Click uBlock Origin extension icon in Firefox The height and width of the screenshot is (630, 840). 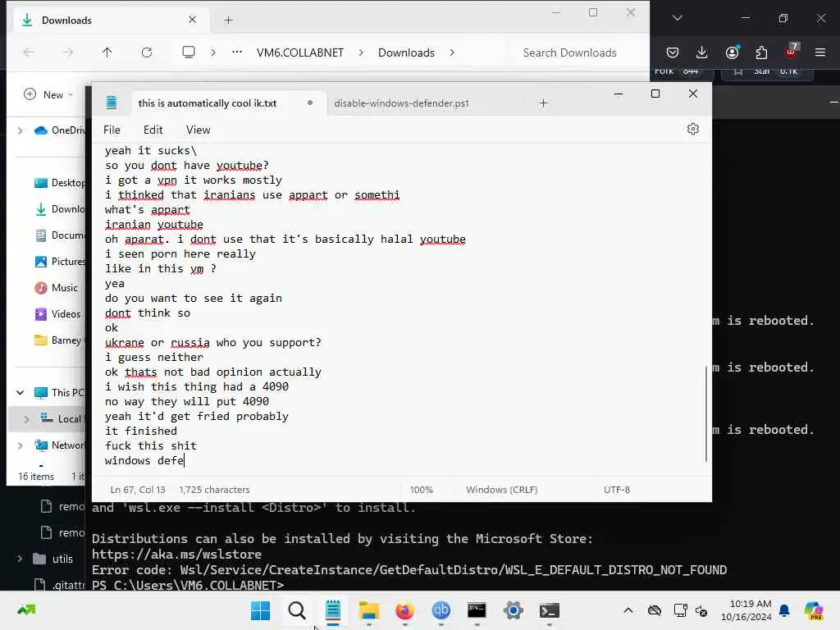pos(792,52)
